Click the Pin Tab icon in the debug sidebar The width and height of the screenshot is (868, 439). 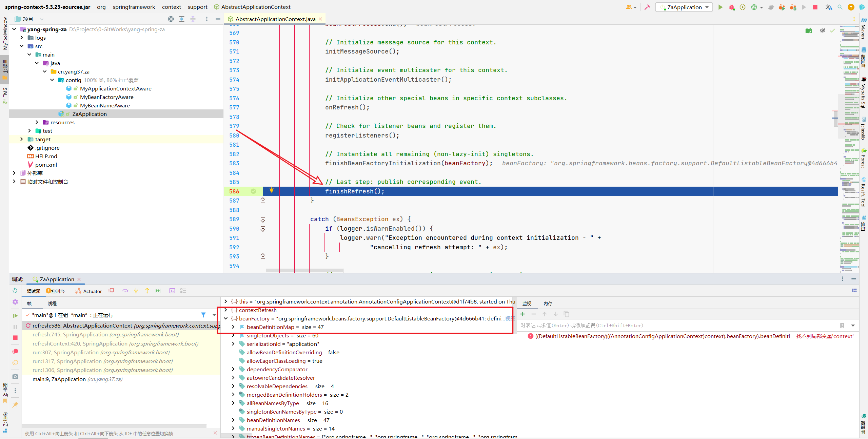[x=15, y=404]
